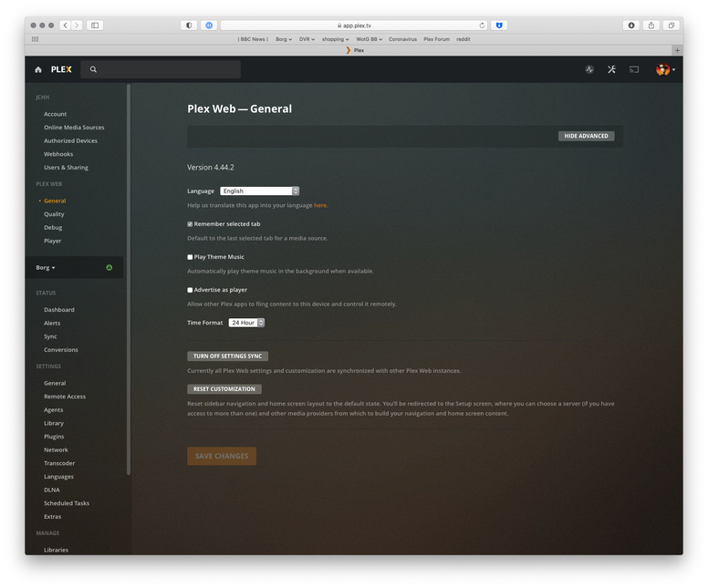Toggle Remember selected tab checkbox
Screen dimensions: 708x588
(x=190, y=224)
